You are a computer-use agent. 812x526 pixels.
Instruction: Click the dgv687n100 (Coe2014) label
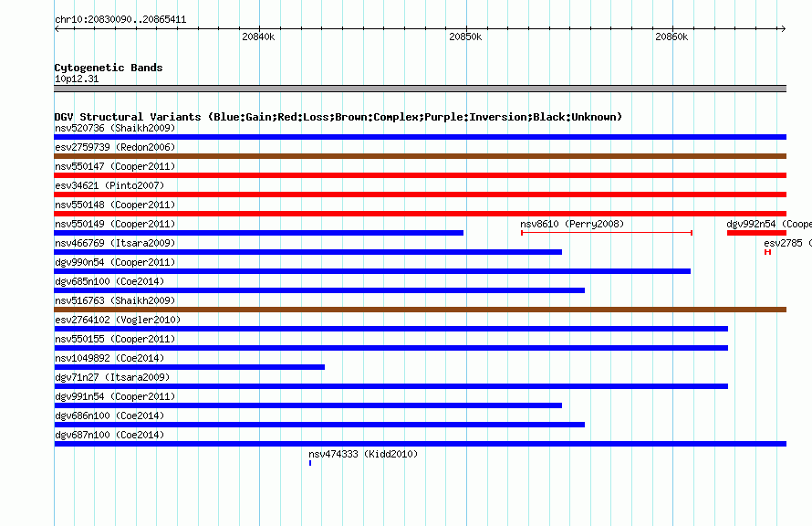pos(109,435)
